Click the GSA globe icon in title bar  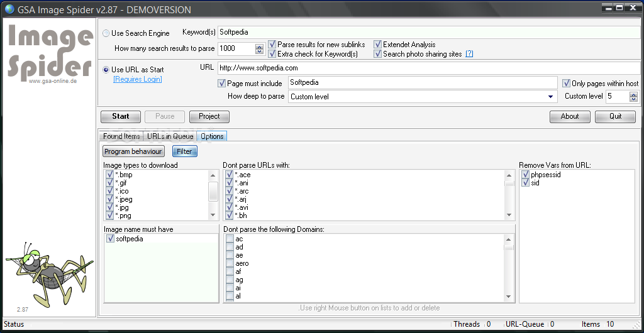click(9, 9)
